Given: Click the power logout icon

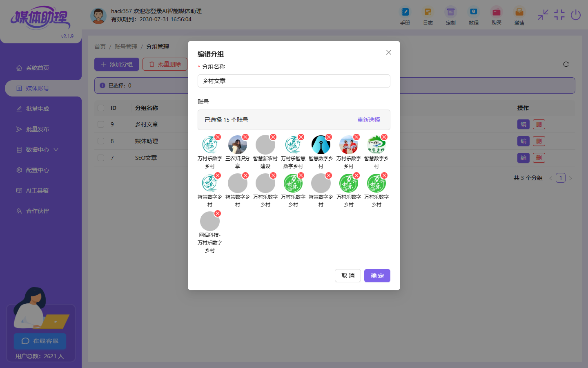Looking at the screenshot, I should tap(576, 15).
